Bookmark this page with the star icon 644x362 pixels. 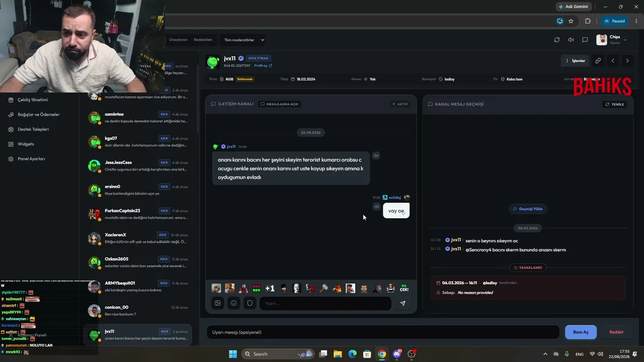pos(571,21)
